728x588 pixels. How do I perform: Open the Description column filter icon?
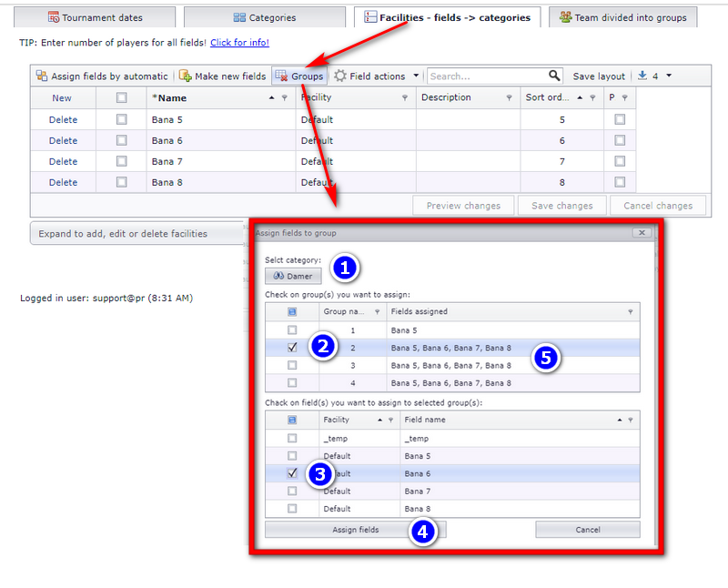pos(510,97)
